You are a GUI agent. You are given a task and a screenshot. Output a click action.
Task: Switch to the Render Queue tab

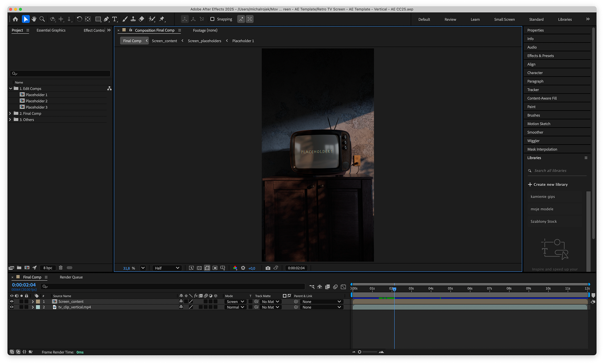[71, 277]
